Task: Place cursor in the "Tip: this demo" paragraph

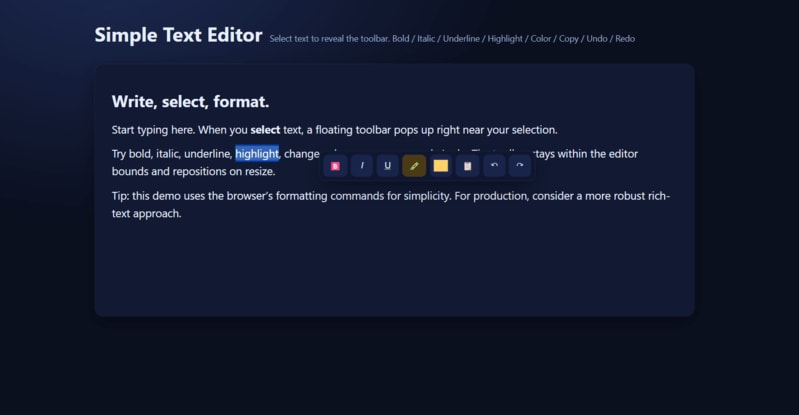Action: pyautogui.click(x=391, y=204)
